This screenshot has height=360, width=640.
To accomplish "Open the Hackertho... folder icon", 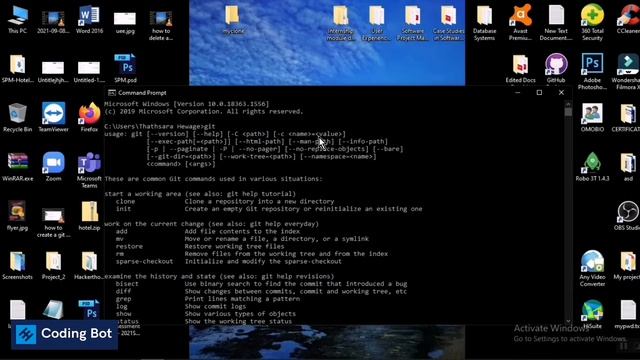I will point(89,265).
